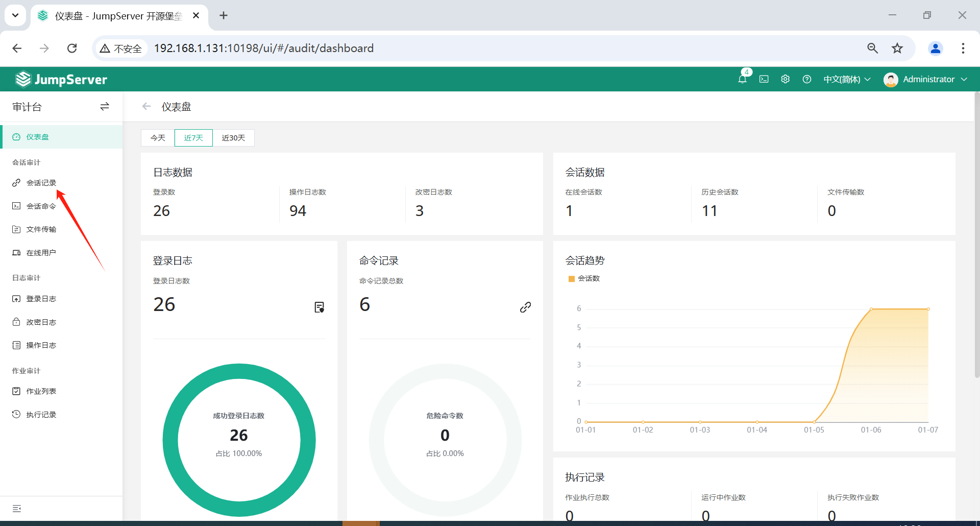Click the 改密日志数 value 3
The height and width of the screenshot is (526, 980).
(x=420, y=211)
